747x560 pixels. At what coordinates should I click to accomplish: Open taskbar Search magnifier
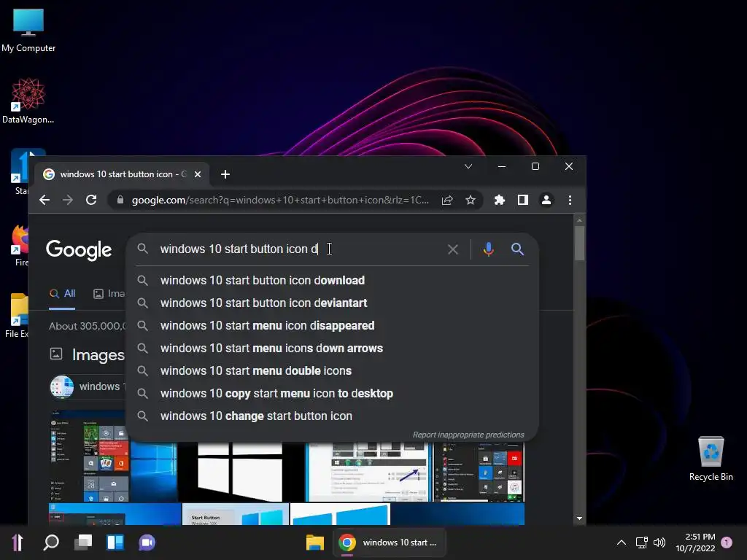(x=51, y=542)
